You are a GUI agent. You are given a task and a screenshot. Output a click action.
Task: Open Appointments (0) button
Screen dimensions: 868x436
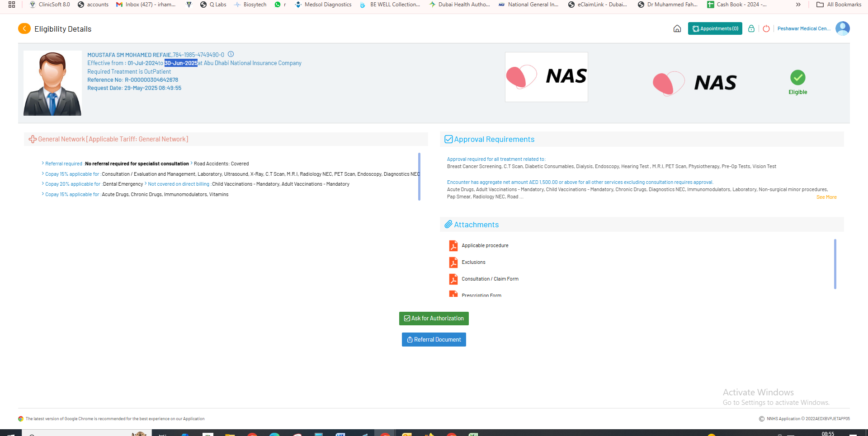[x=715, y=28]
